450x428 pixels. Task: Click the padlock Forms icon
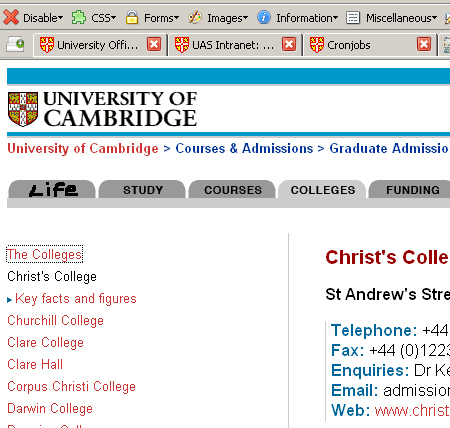click(132, 17)
